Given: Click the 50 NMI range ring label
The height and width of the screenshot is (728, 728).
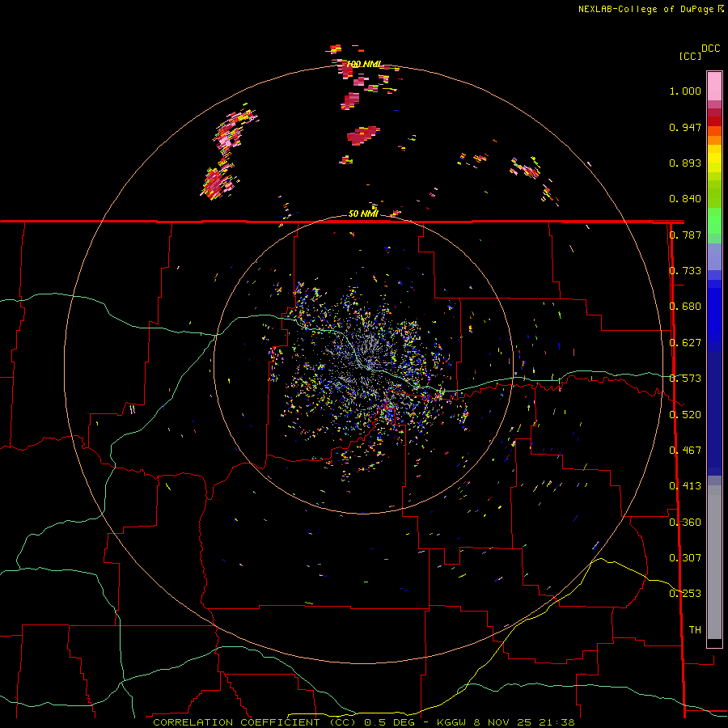Looking at the screenshot, I should 363,214.
